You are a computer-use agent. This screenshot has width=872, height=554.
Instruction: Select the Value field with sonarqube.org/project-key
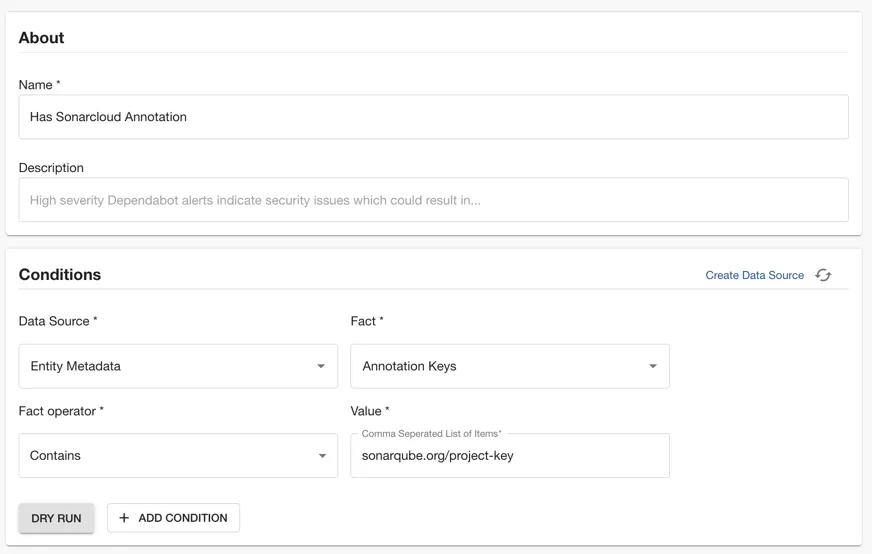pos(509,456)
